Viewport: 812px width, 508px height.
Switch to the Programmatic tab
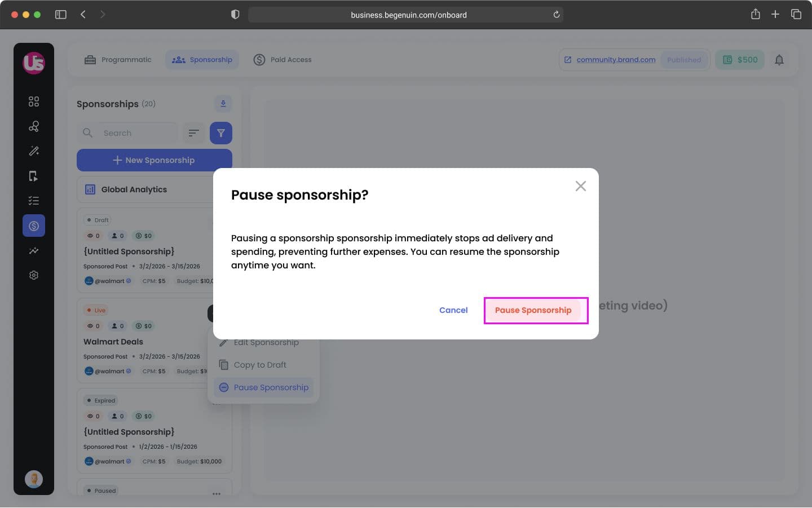(118, 60)
